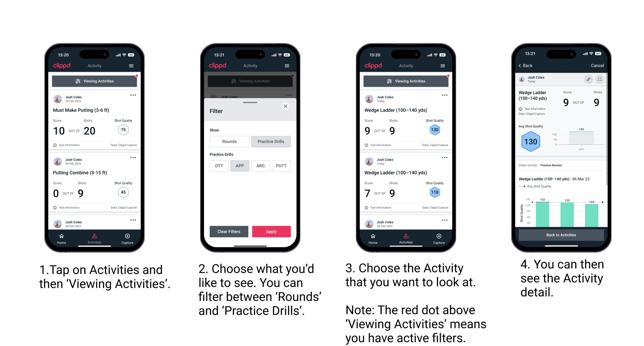The image size is (644, 346).
Task: Toggle the APP practice drill filter chip
Action: tap(240, 166)
